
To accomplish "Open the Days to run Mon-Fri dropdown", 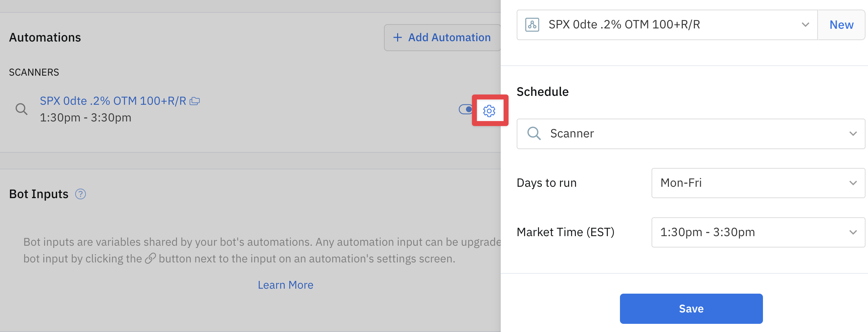I will (758, 183).
